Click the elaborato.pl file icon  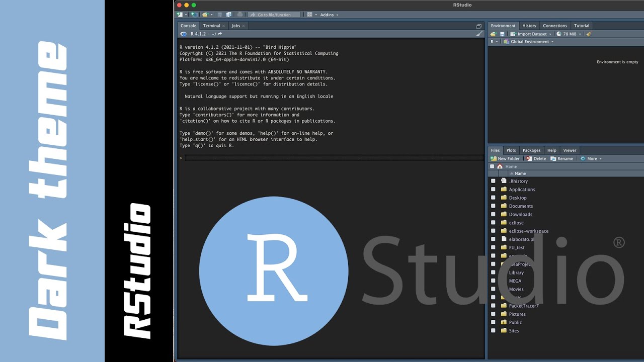pyautogui.click(x=504, y=239)
